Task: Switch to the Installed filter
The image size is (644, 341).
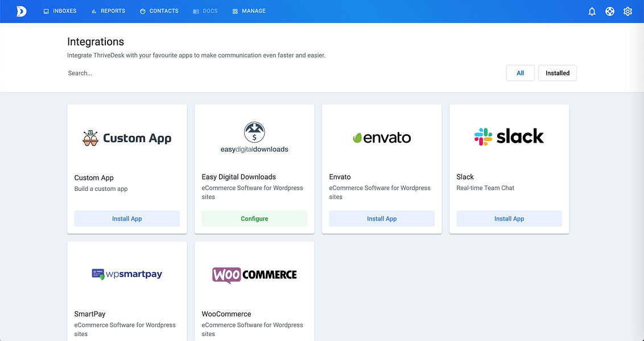Action: click(557, 73)
